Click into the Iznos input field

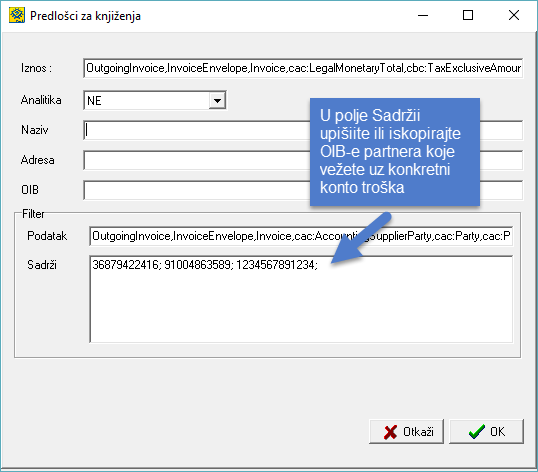[x=303, y=68]
